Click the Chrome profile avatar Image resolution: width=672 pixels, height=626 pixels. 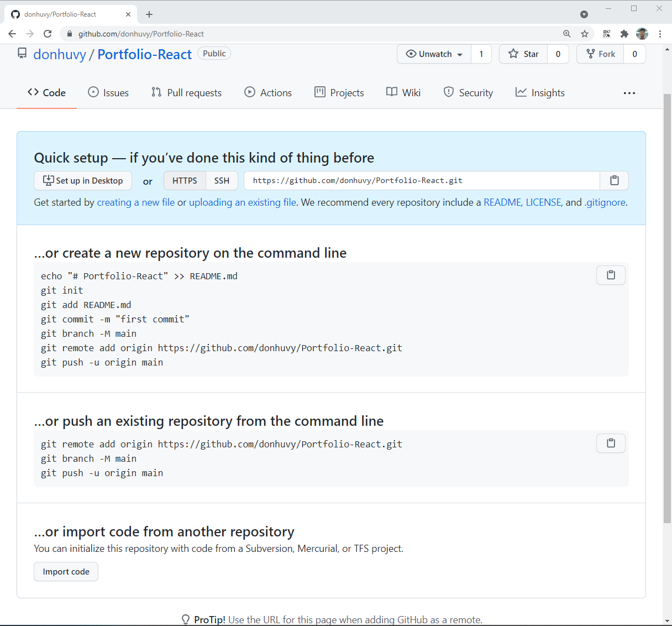click(x=642, y=34)
